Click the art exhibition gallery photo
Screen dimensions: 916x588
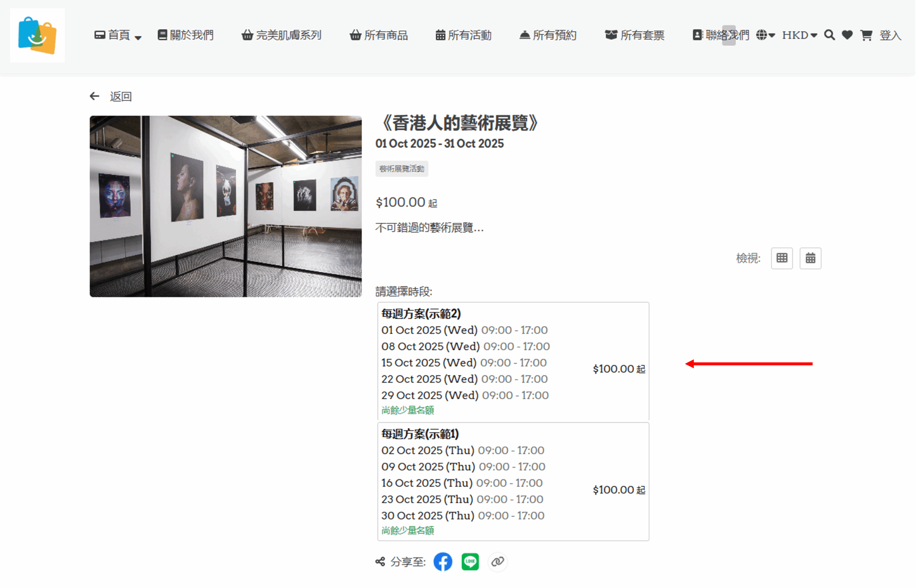pos(225,206)
